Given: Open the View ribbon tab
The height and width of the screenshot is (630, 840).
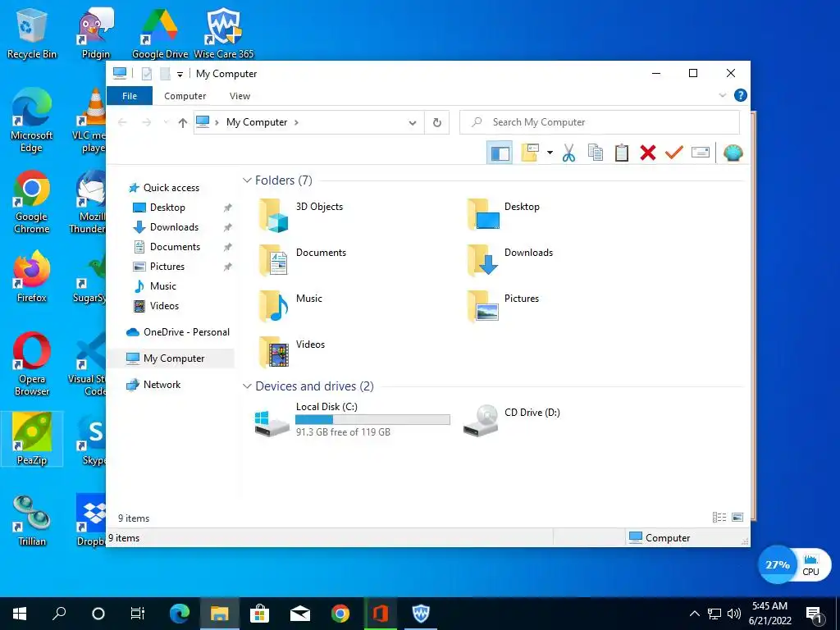Looking at the screenshot, I should pos(240,96).
